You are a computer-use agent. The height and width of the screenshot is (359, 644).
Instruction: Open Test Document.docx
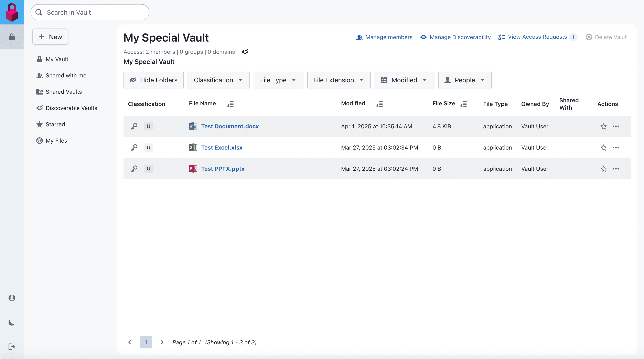pos(230,126)
